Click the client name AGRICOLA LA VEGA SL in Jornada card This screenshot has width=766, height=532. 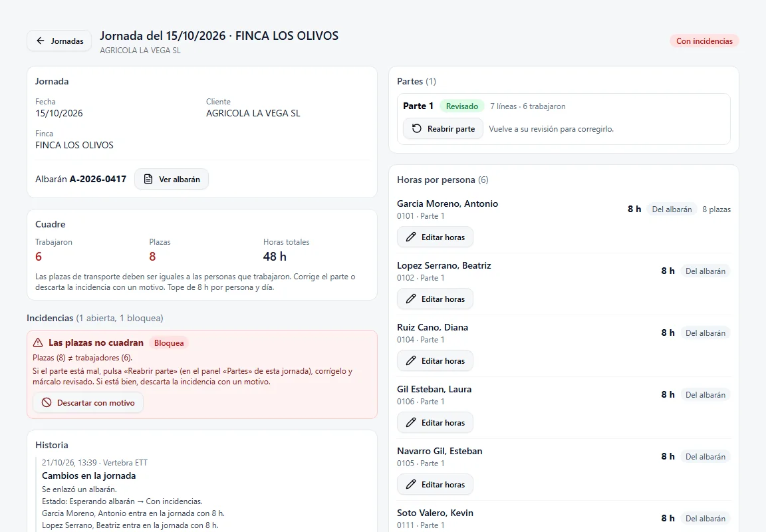coord(253,113)
